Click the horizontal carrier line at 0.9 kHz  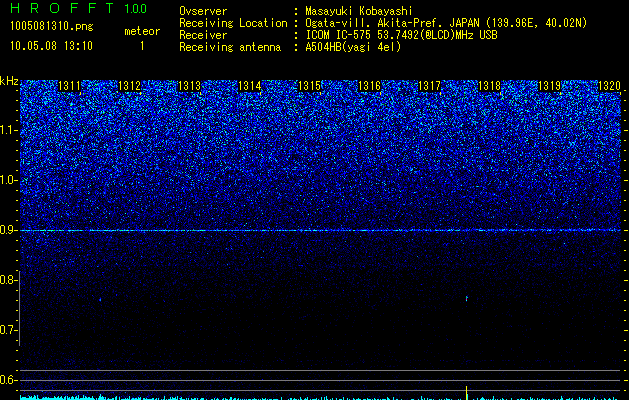(x=320, y=230)
